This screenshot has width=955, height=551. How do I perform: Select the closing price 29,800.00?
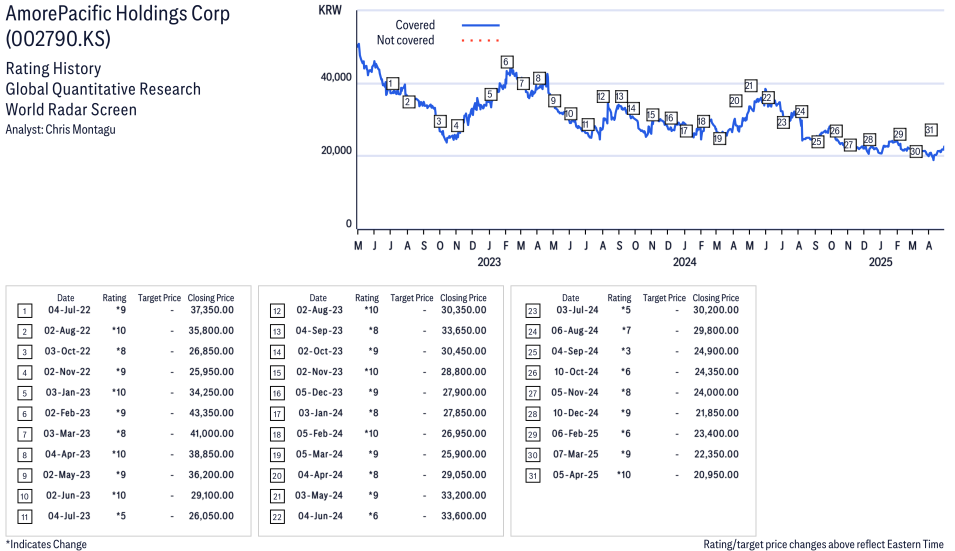coord(716,331)
